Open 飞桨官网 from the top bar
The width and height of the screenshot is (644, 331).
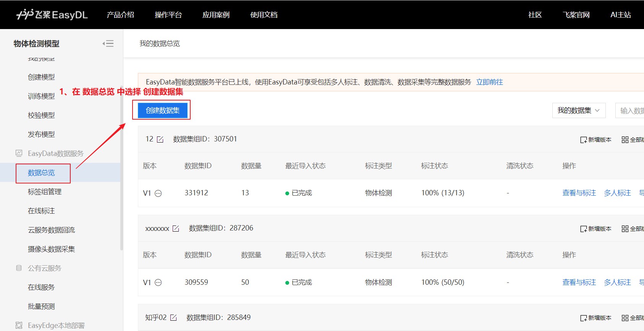(576, 15)
